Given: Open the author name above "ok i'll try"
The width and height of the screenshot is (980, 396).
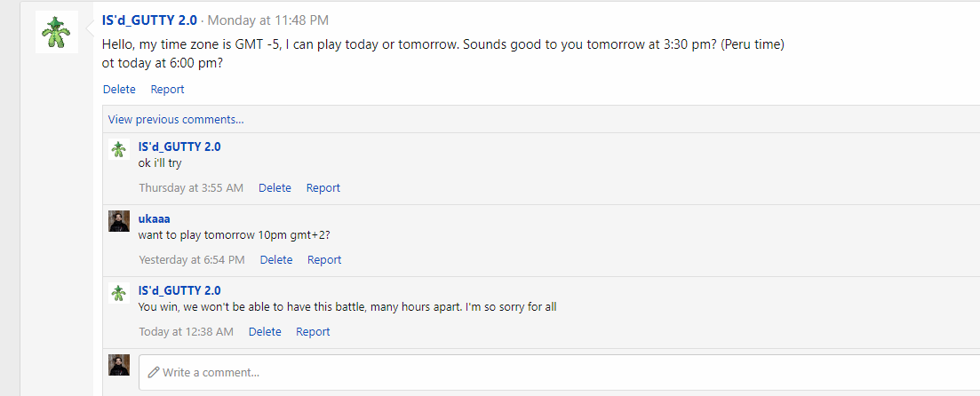Looking at the screenshot, I should pyautogui.click(x=179, y=147).
